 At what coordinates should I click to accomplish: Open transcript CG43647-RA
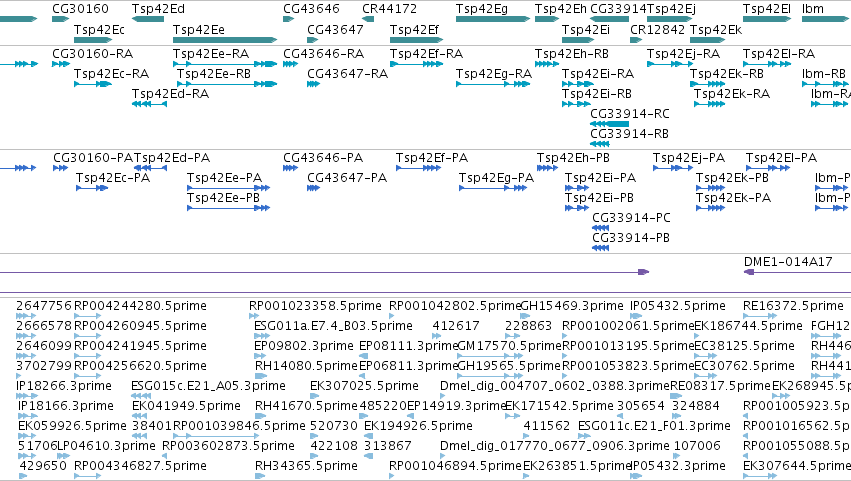point(347,74)
